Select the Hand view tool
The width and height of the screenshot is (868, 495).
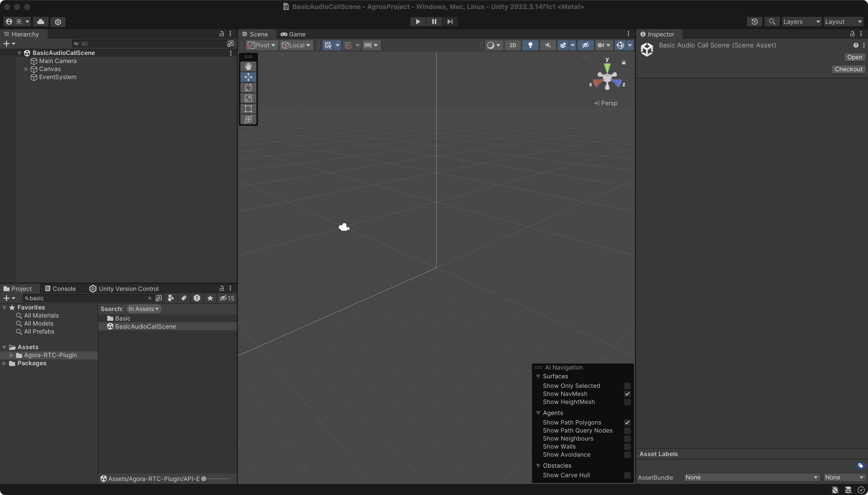248,66
